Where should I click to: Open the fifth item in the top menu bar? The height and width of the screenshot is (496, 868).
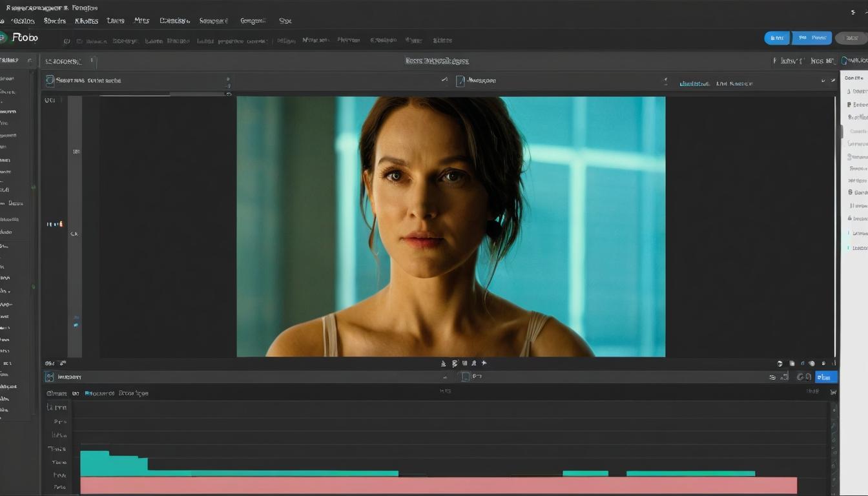pyautogui.click(x=141, y=21)
